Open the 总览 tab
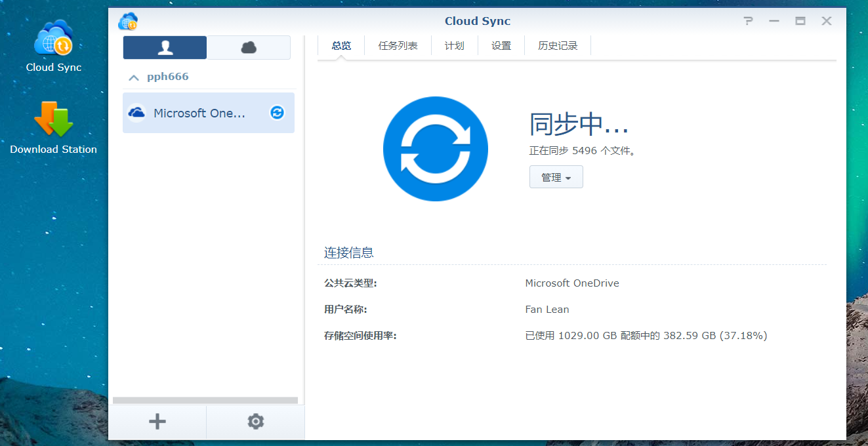 pyautogui.click(x=341, y=46)
